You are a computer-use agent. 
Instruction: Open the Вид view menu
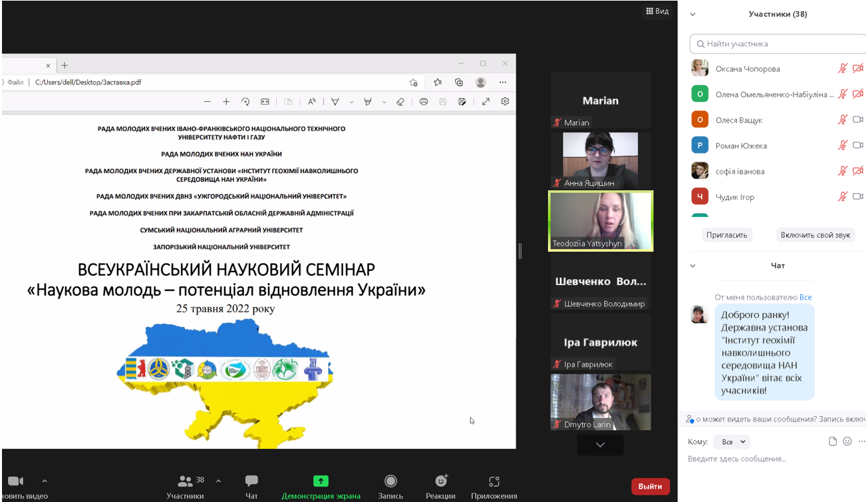pos(657,11)
